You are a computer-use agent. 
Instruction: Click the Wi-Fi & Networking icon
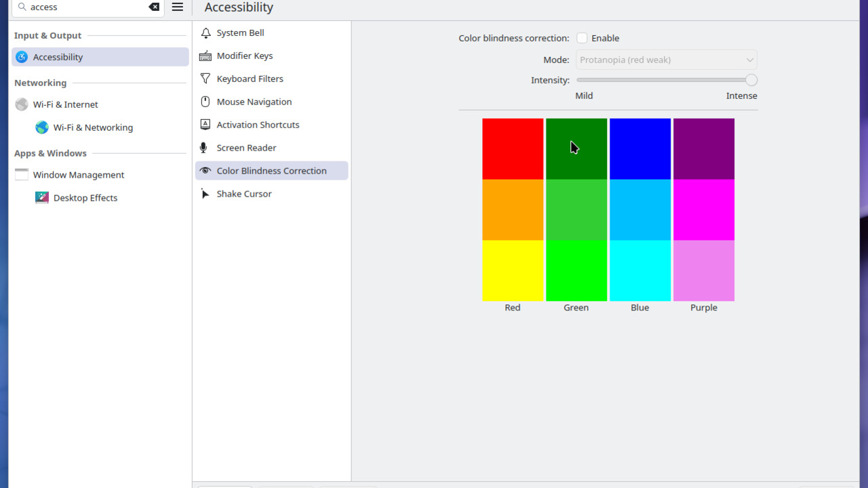(x=42, y=127)
